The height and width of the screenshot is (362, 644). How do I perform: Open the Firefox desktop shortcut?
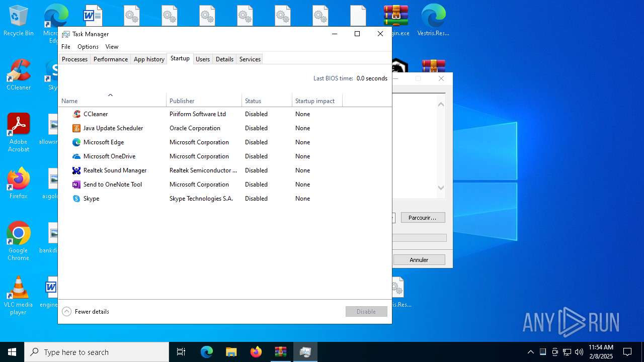coord(19,184)
